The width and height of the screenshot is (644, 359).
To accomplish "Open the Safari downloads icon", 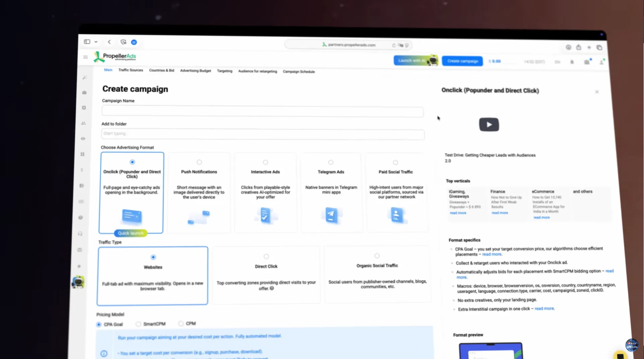I will (568, 48).
